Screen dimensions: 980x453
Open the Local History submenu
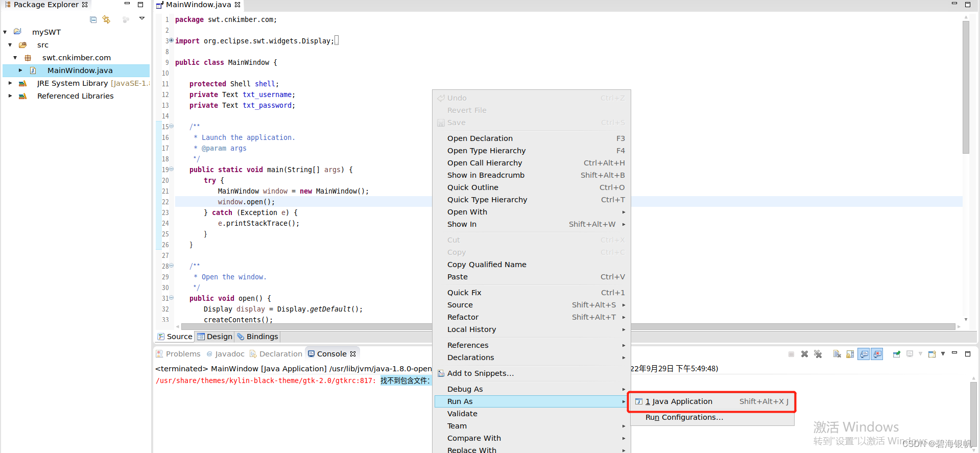532,329
